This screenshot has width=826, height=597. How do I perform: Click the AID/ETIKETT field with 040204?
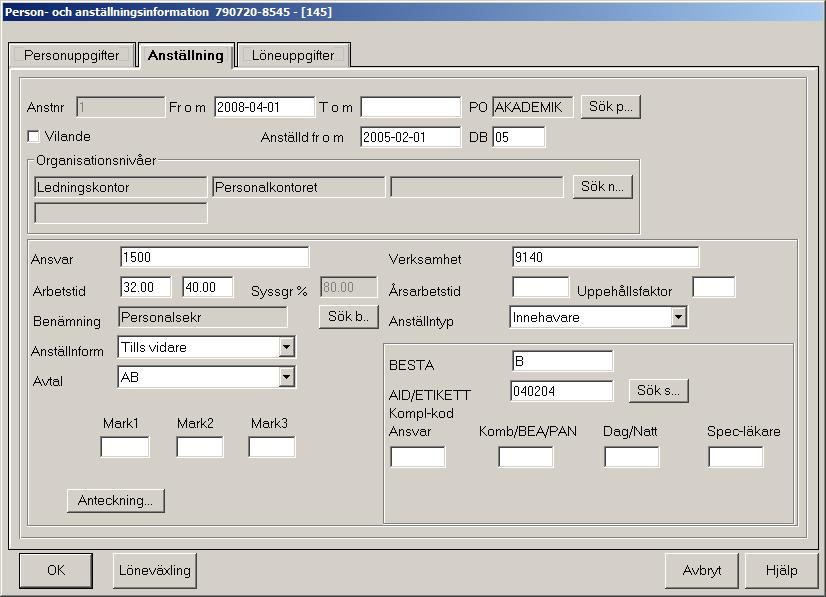(x=562, y=391)
